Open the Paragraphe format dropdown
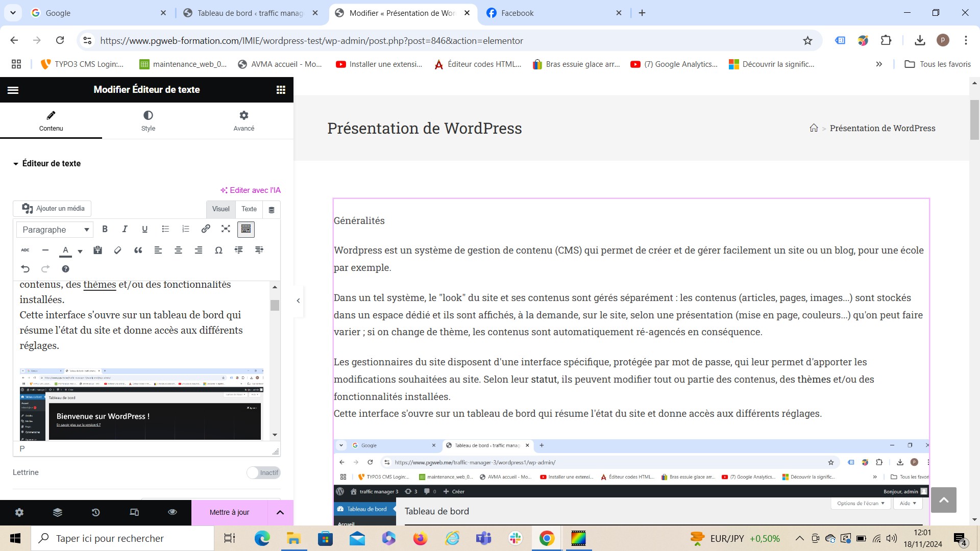Image resolution: width=980 pixels, height=551 pixels. tap(55, 230)
